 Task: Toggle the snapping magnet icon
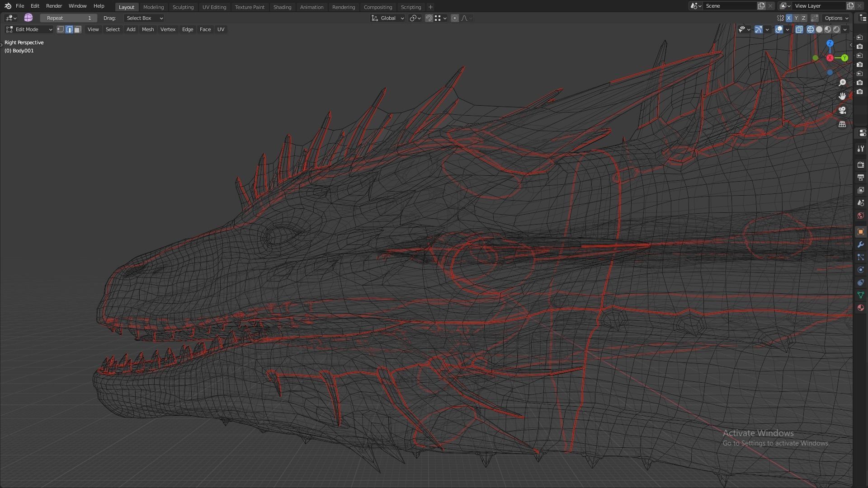(429, 18)
